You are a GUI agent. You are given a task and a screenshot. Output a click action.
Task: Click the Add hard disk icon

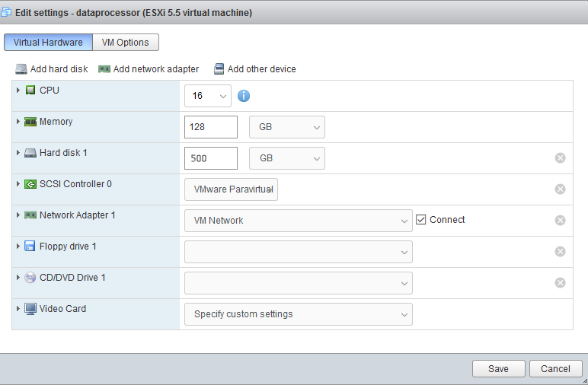pos(21,69)
